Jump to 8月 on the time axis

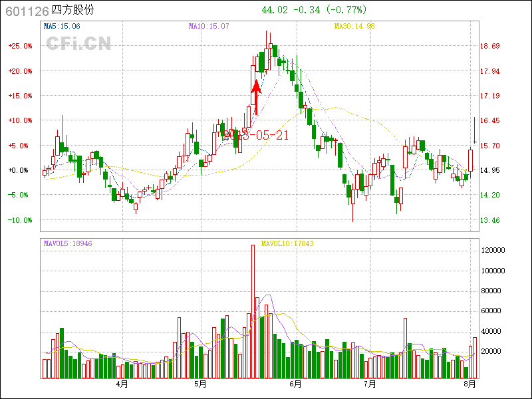point(469,384)
